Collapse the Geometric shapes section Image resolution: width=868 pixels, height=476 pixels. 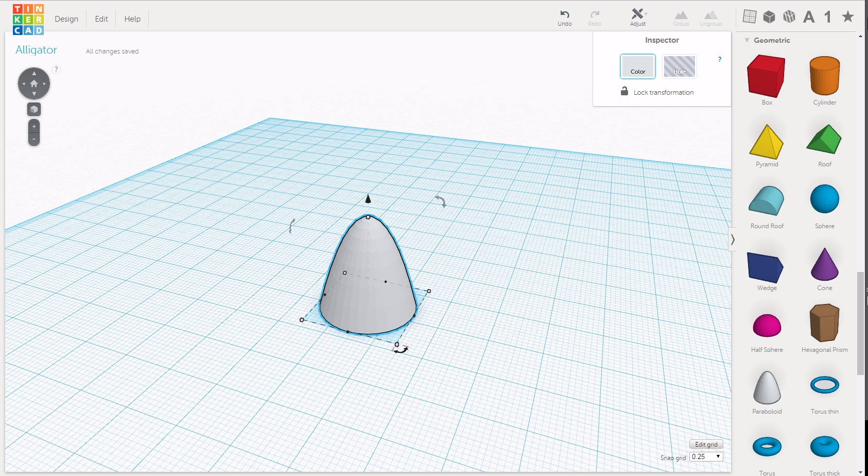click(747, 40)
